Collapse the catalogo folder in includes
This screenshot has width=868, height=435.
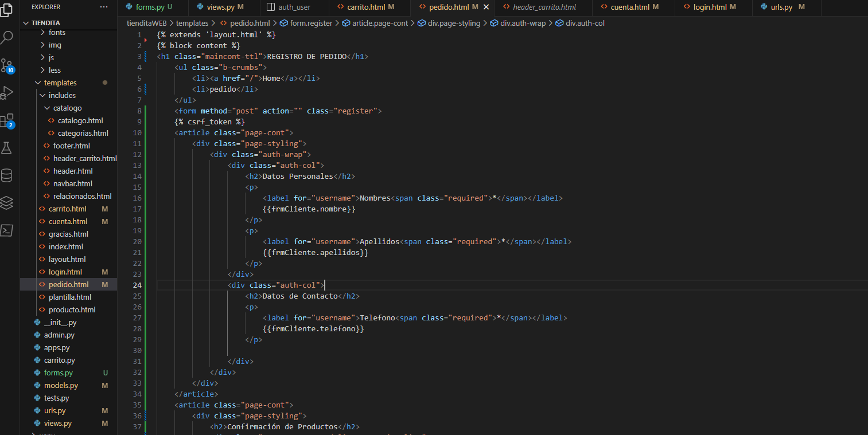(67, 108)
